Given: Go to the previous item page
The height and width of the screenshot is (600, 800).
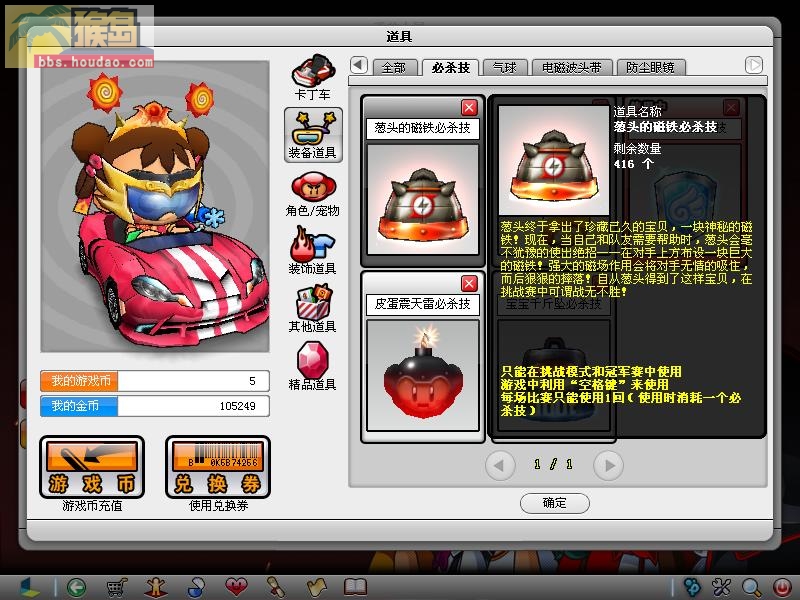Looking at the screenshot, I should point(499,465).
